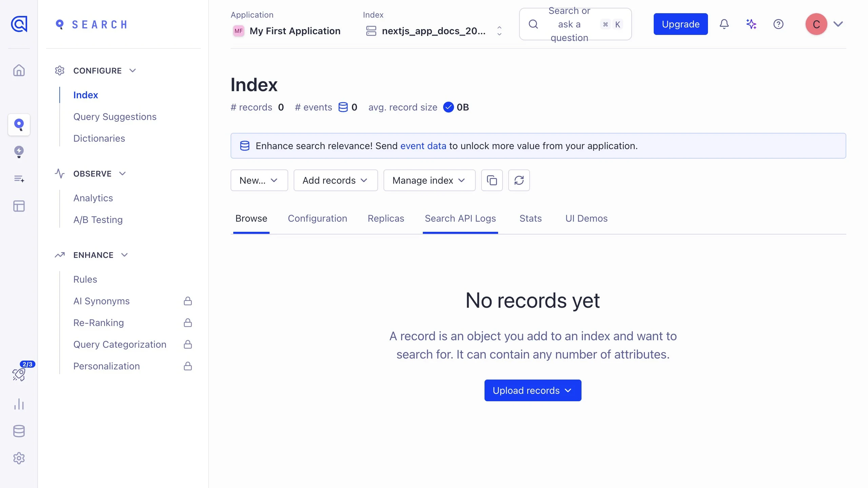
Task: Select My First Application selector
Action: pos(287,31)
